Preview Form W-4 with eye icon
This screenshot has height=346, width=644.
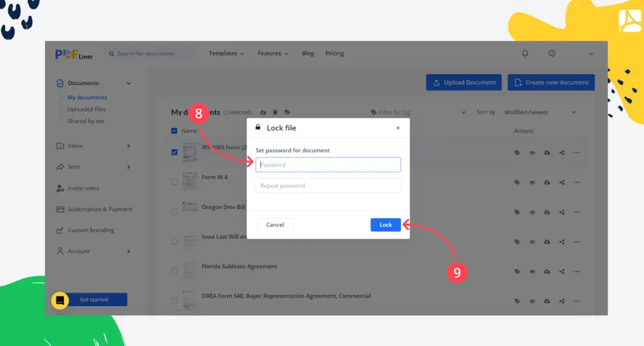532,183
